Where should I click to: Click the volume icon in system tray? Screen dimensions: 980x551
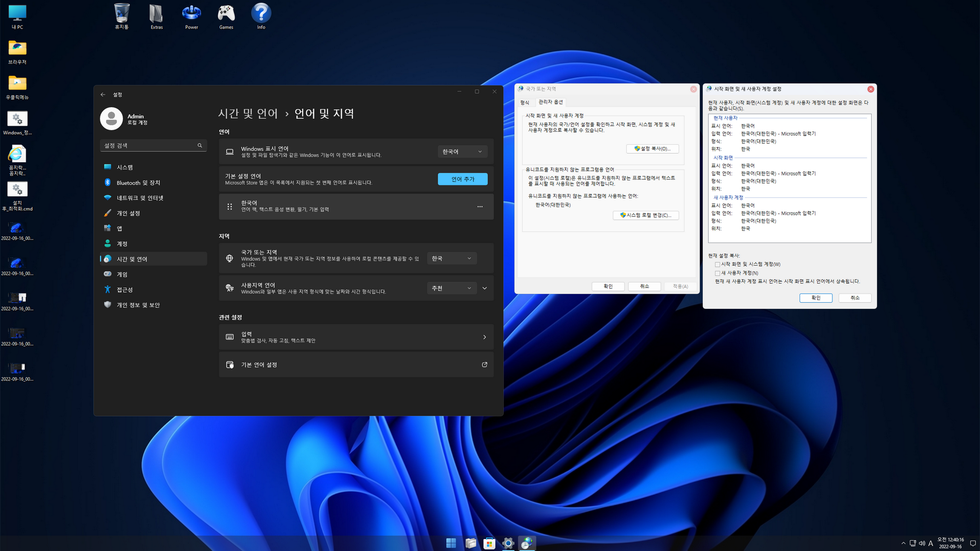tap(922, 543)
